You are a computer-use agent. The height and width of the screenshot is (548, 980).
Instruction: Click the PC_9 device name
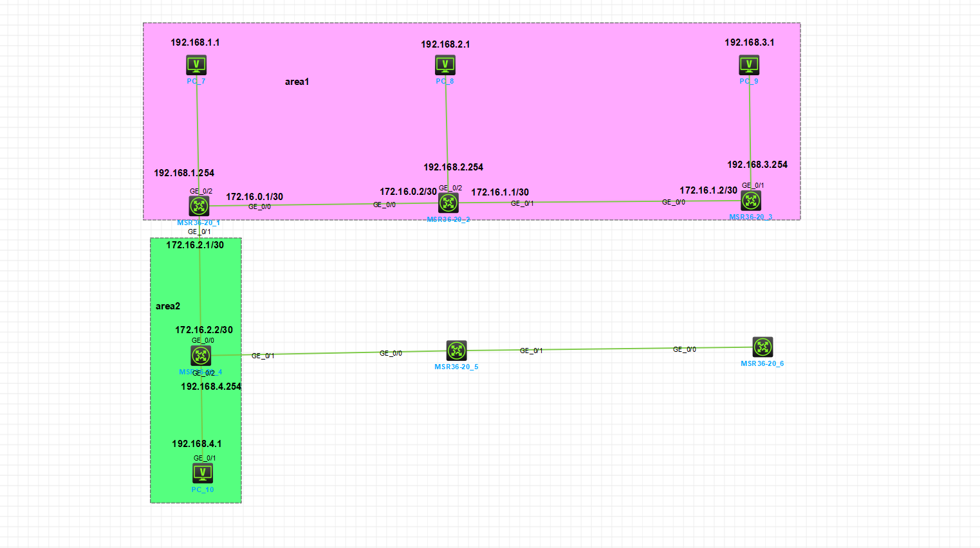tap(749, 81)
